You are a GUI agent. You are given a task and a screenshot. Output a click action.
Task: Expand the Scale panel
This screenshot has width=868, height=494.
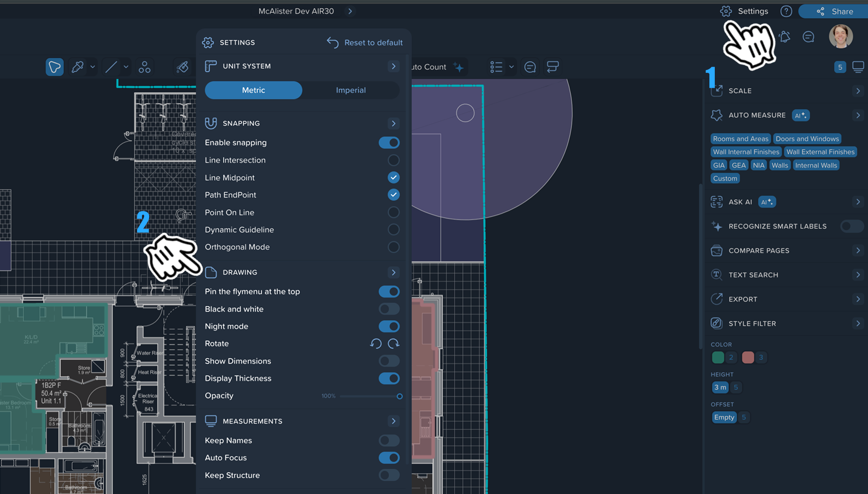[x=858, y=91]
